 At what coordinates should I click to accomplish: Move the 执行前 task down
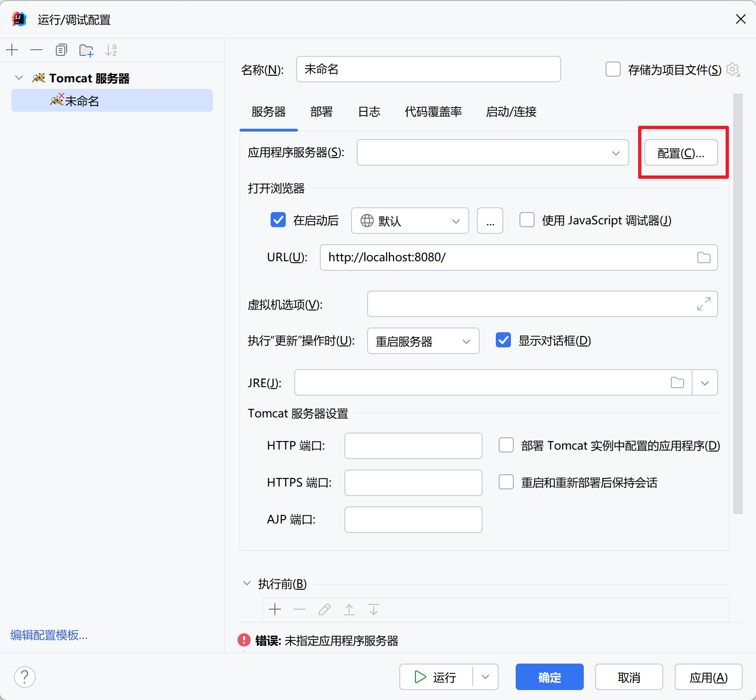tap(374, 609)
